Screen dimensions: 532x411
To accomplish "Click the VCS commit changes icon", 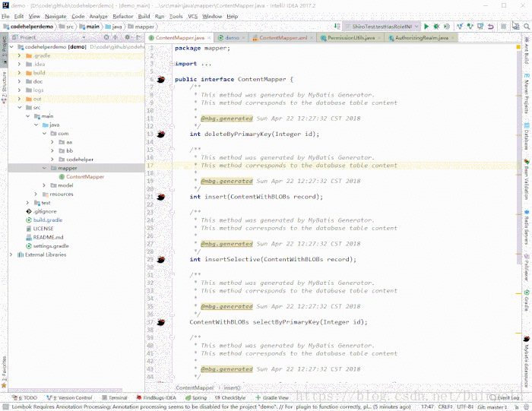I will [x=470, y=27].
